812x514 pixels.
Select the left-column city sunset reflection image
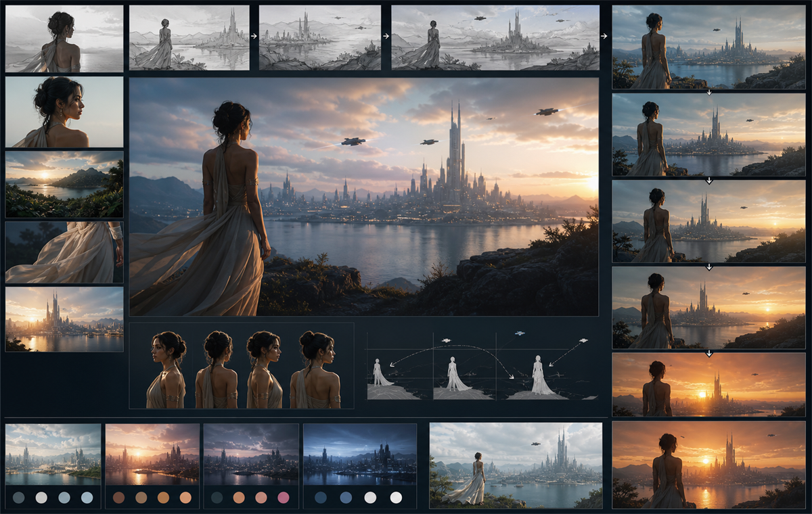click(x=64, y=319)
